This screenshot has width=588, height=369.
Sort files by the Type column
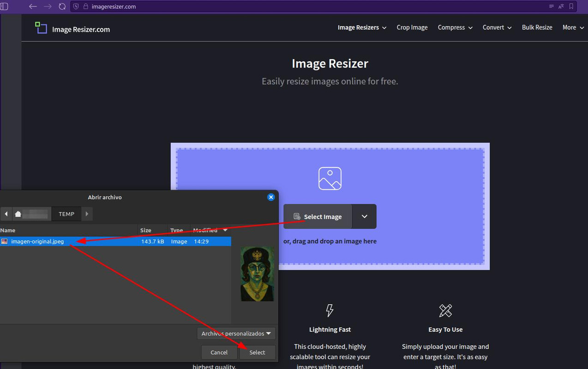click(179, 230)
